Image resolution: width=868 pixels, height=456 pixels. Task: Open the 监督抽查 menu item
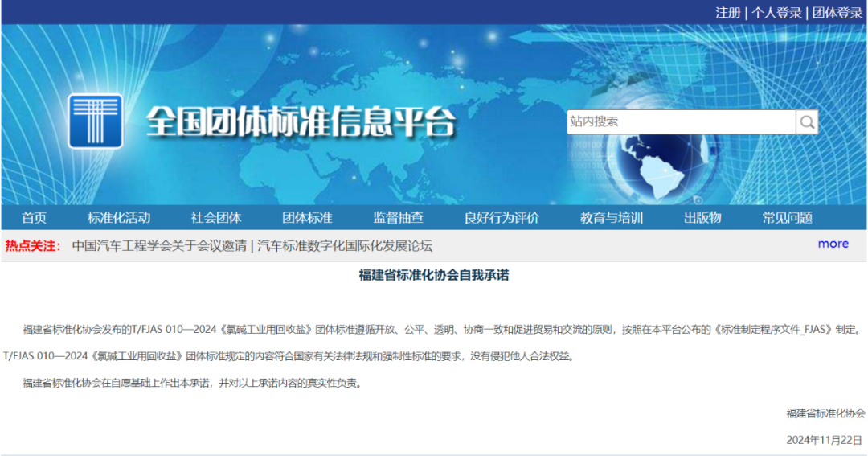(399, 218)
